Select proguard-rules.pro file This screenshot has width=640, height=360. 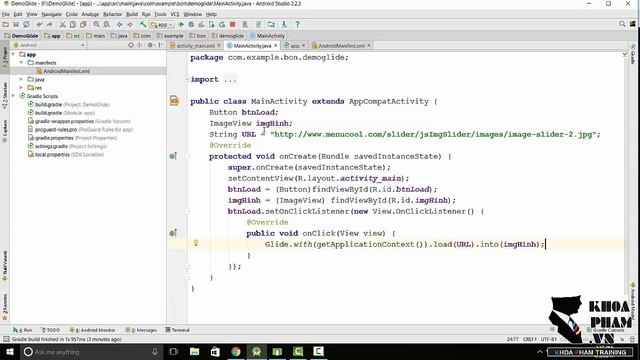[x=80, y=130]
